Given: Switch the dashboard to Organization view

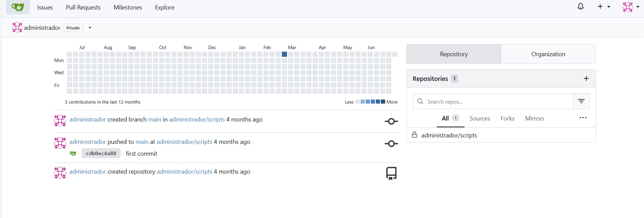Looking at the screenshot, I should pyautogui.click(x=548, y=54).
